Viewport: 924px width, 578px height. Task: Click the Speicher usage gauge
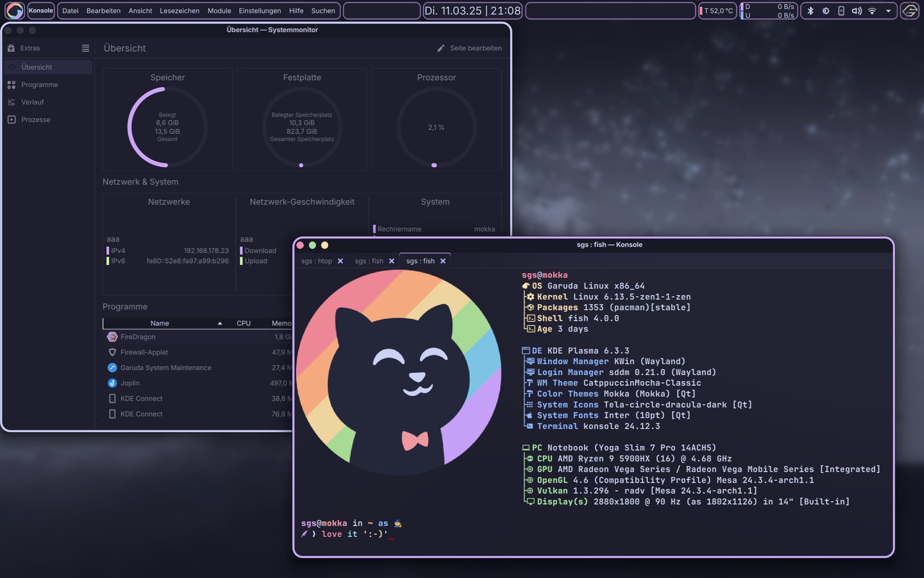[x=167, y=127]
